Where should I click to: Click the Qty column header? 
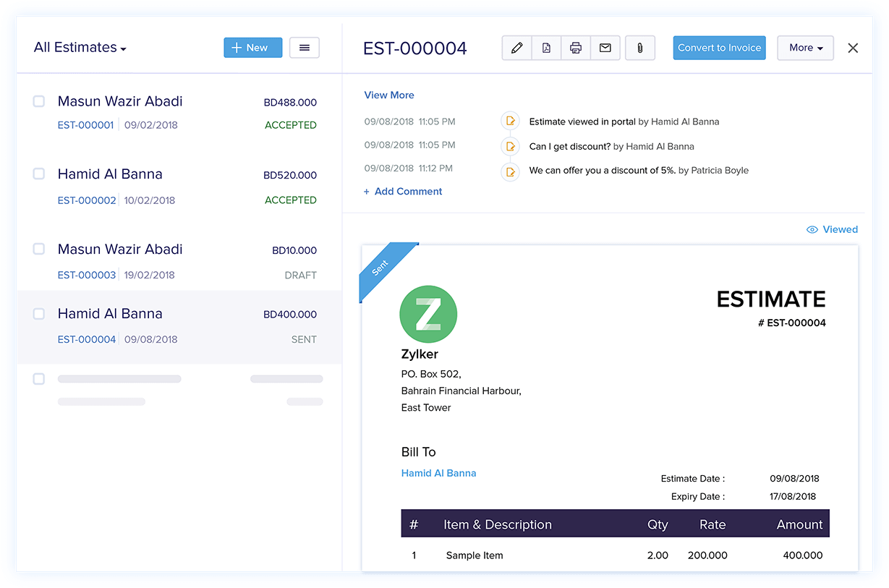(658, 524)
